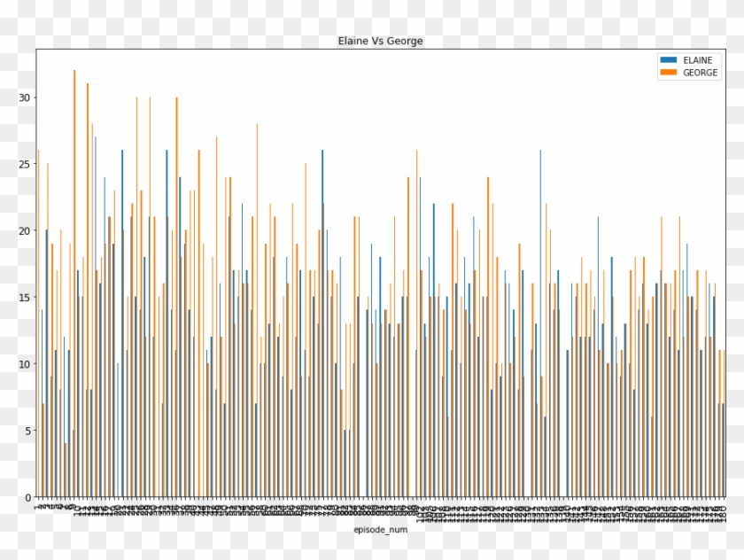The image size is (744, 560).
Task: Click the episode_num x-axis label
Action: [x=380, y=530]
